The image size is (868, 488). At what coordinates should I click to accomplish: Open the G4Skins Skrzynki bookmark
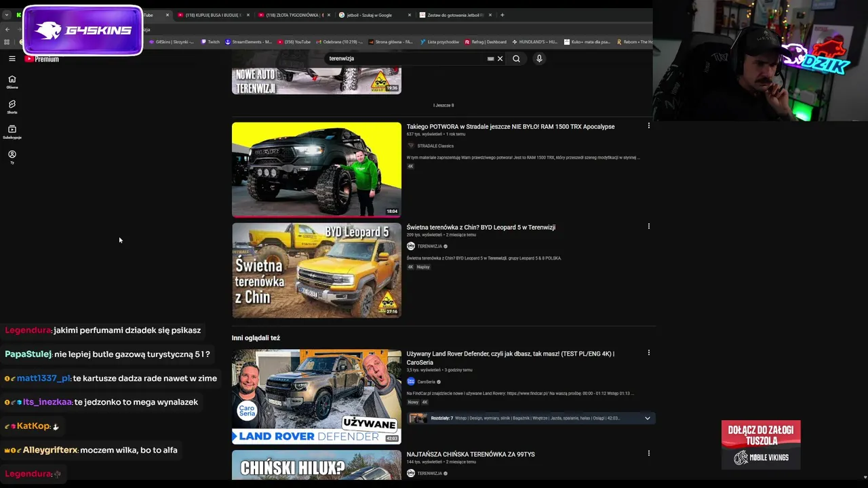point(172,42)
